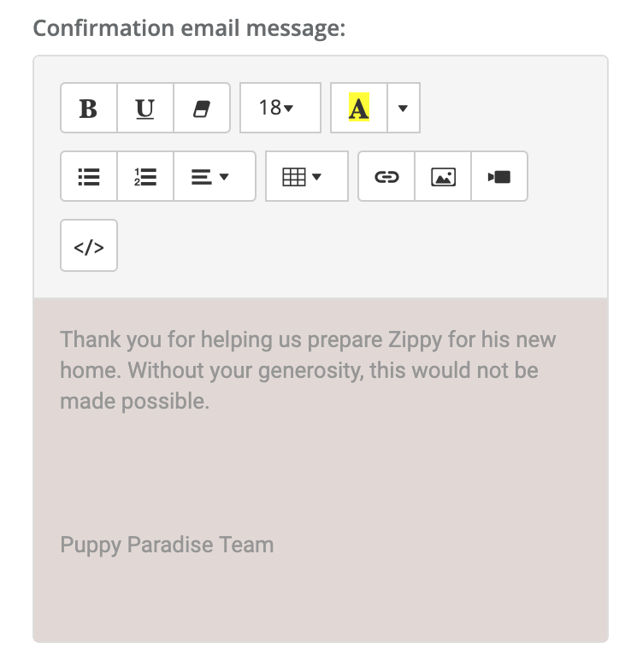The image size is (631, 672).
Task: Place cursor on the word generosity
Action: click(310, 371)
